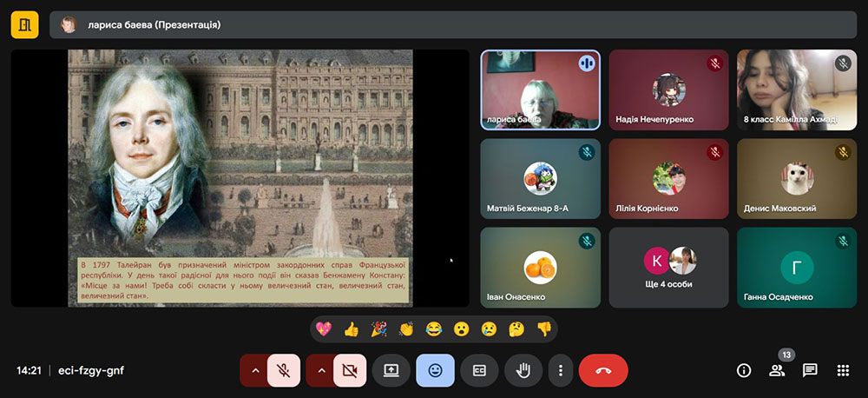This screenshot has height=398, width=868.
Task: Expand audio settings arrow beside microphone
Action: [x=254, y=370]
